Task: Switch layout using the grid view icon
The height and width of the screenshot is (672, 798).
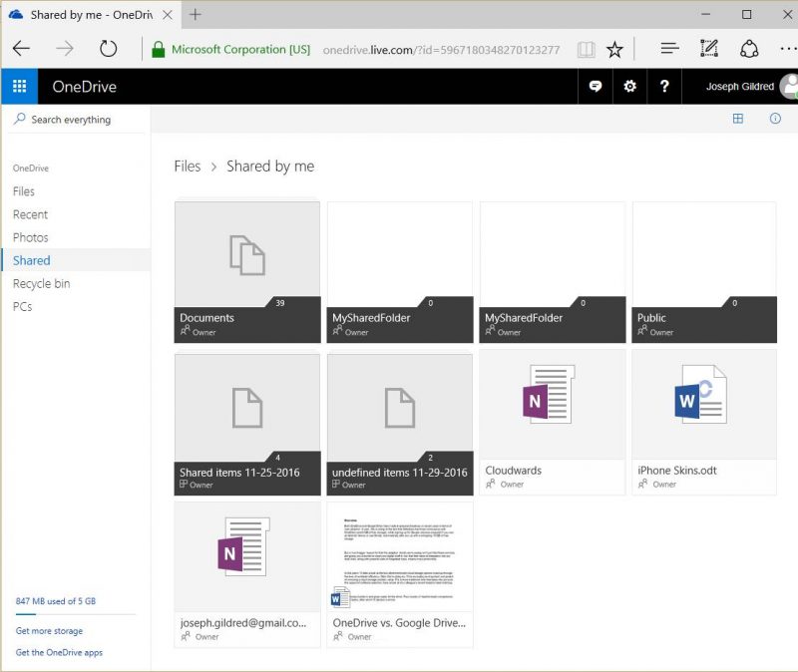Action: (x=737, y=119)
